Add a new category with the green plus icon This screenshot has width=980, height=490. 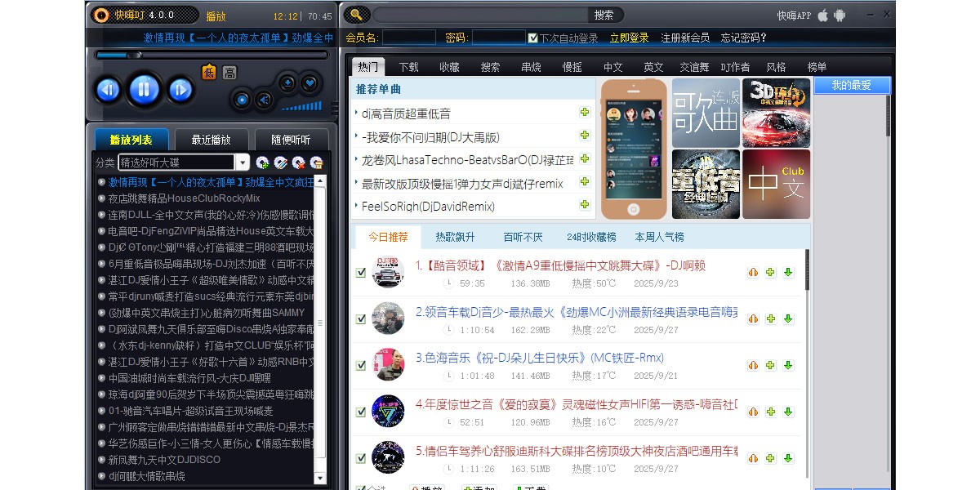(262, 163)
